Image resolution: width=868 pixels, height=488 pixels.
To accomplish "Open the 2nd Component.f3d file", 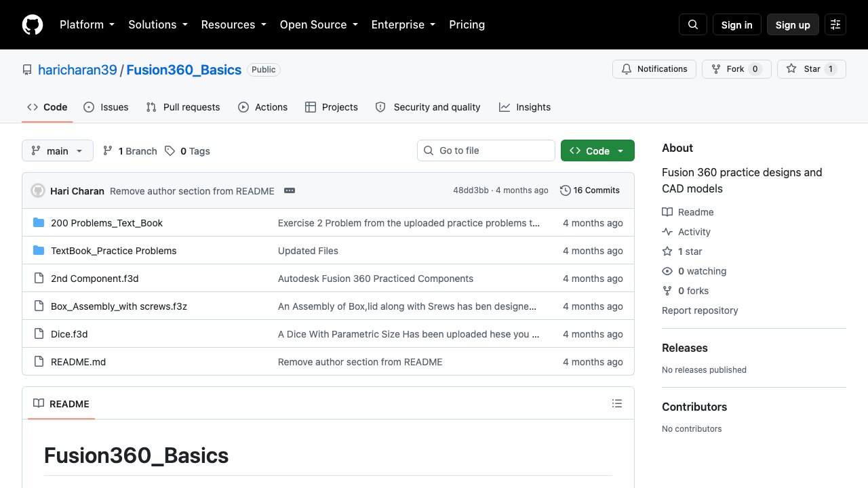I will [x=94, y=279].
